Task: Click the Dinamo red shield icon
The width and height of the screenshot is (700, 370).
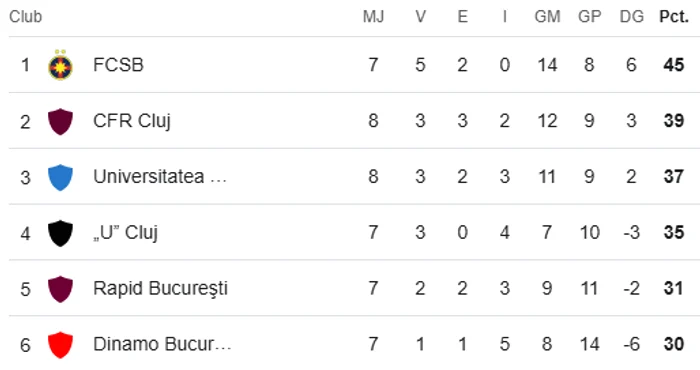Action: [60, 345]
